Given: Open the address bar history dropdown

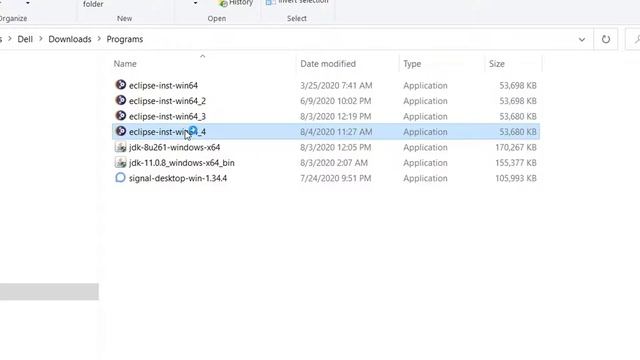Looking at the screenshot, I should [x=582, y=39].
